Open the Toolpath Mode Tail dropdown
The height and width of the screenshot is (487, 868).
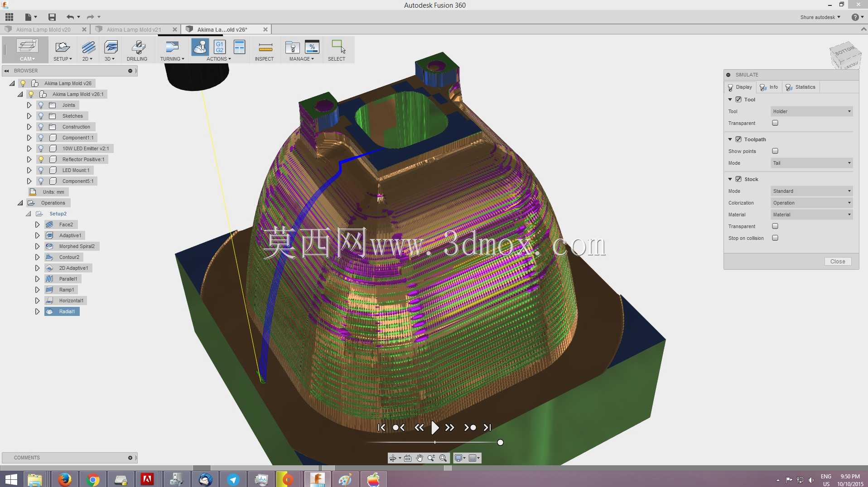click(x=811, y=163)
